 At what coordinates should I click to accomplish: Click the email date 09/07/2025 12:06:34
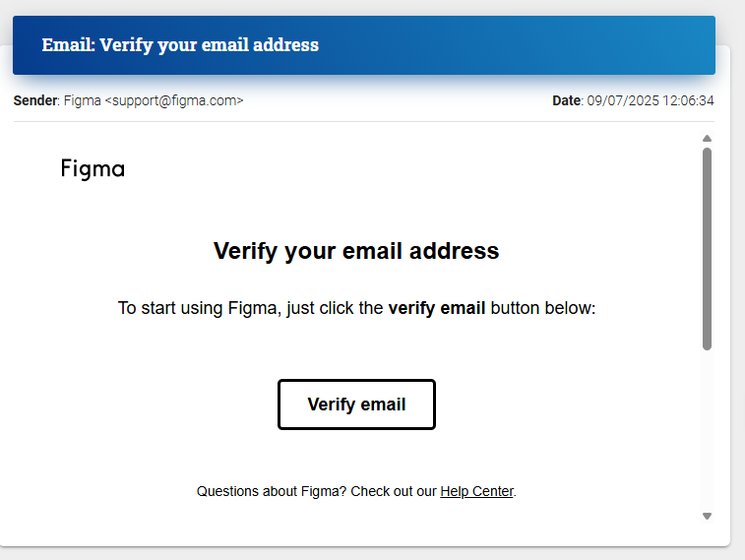click(x=651, y=100)
